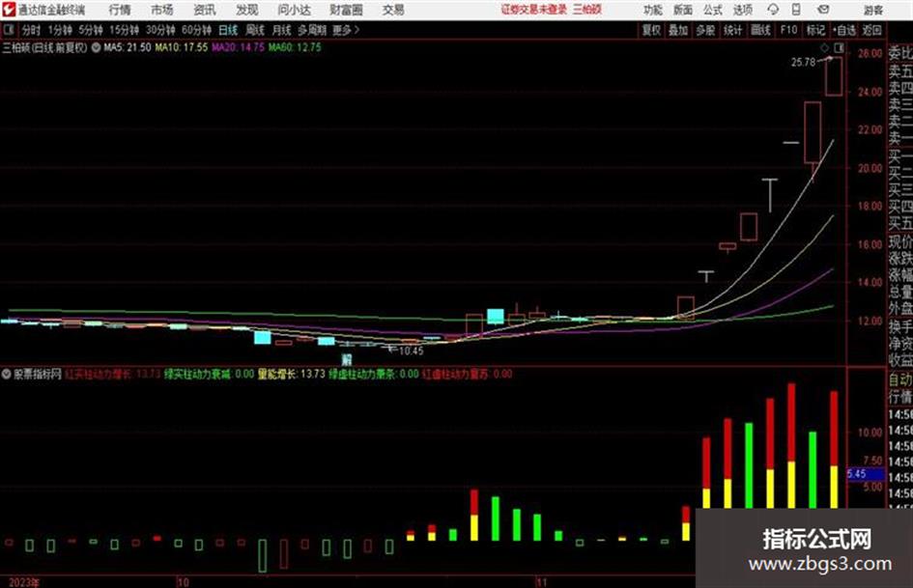
Task: Click the 统计 toolbar button
Action: tap(733, 30)
